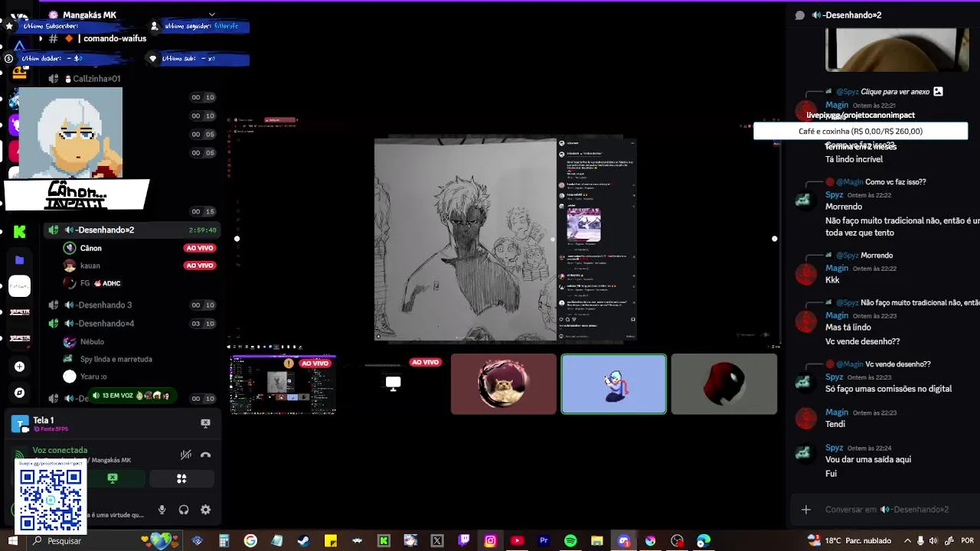Screen dimensions: 980x551
Task: Open Kick app icon in taskbar
Action: click(x=384, y=540)
